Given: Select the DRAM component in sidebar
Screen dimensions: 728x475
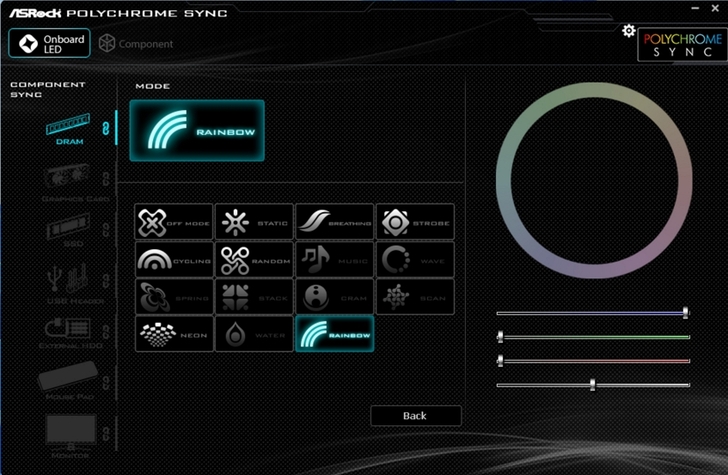Looking at the screenshot, I should [69, 128].
